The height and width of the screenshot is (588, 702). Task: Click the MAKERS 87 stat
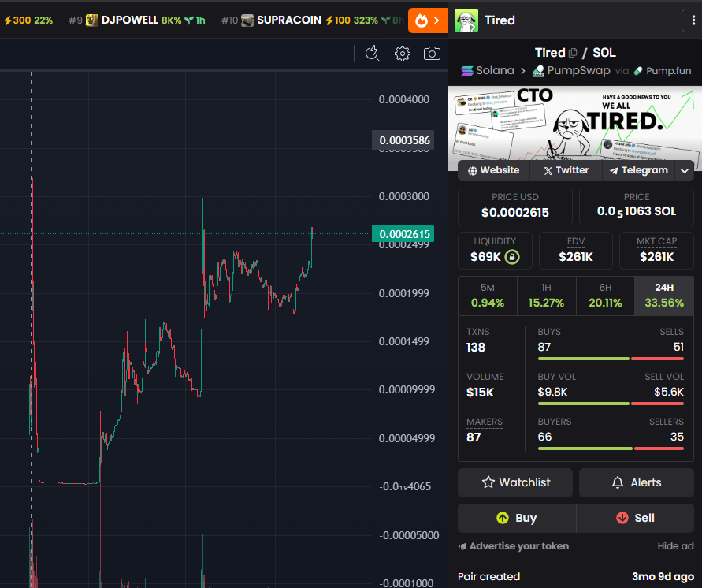tap(485, 430)
